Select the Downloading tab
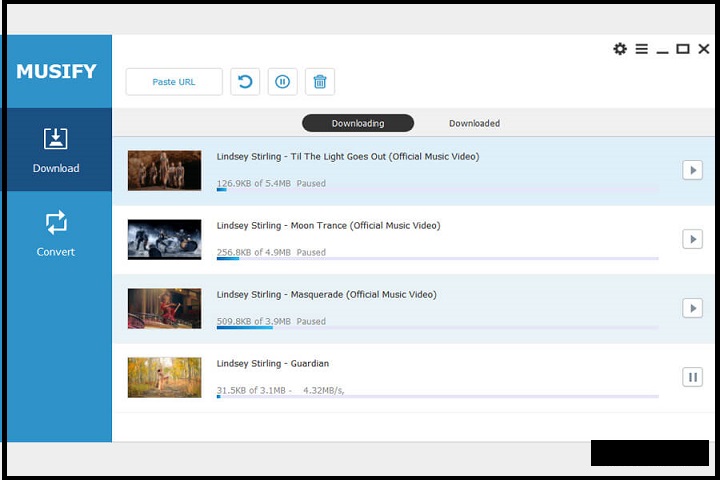 tap(357, 123)
